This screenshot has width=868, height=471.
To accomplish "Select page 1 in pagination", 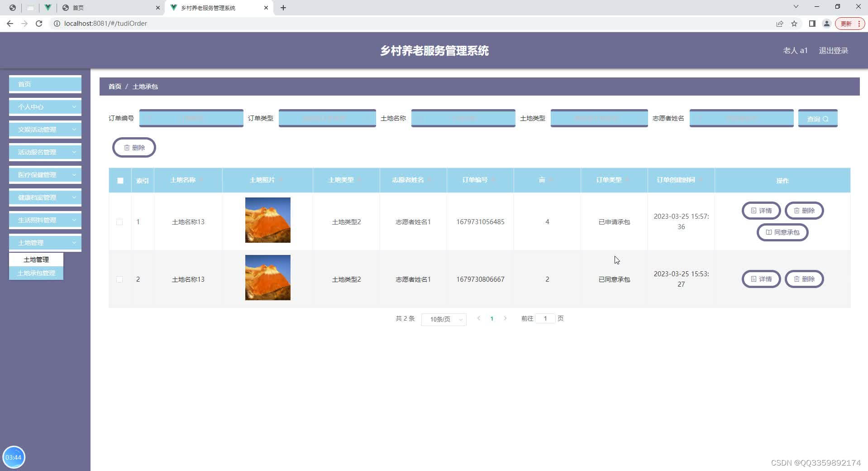I will tap(491, 319).
